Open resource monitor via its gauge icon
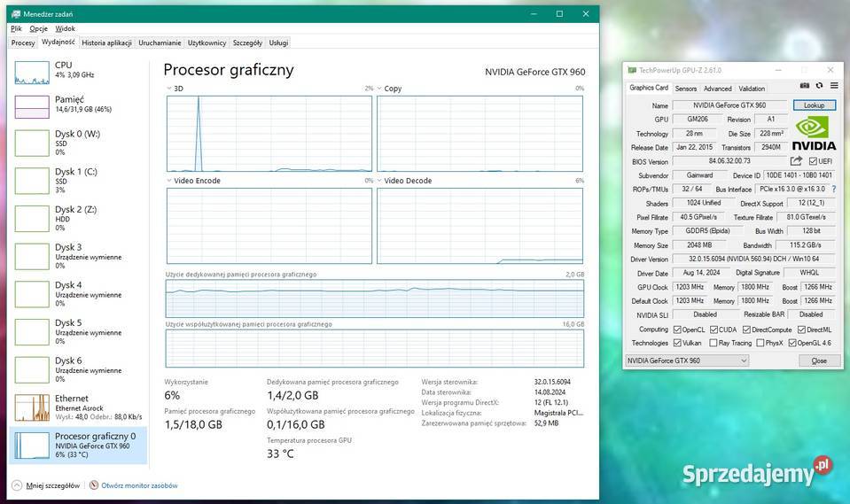This screenshot has height=504, width=850. tap(94, 485)
